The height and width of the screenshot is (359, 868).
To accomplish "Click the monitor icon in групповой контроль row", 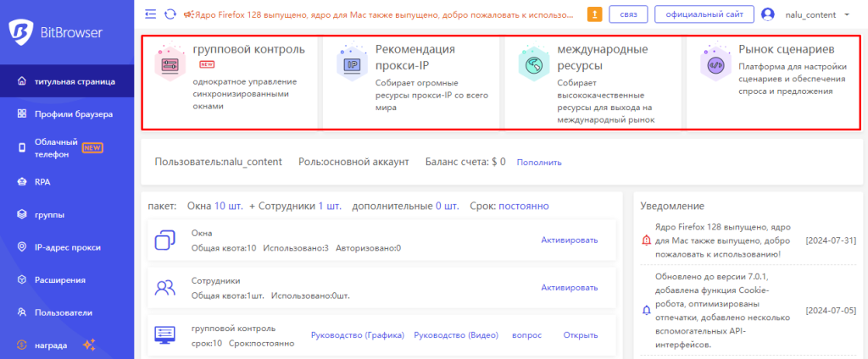I will click(165, 335).
